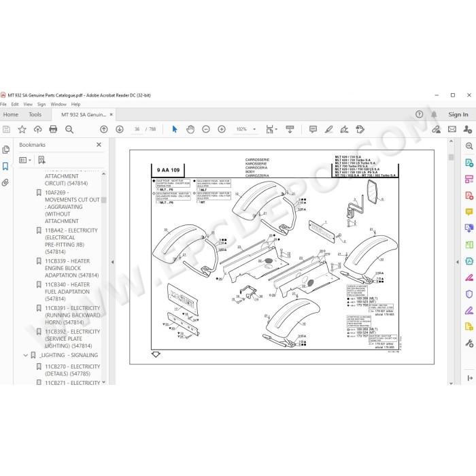The image size is (476, 476).
Task: Open the Window menu
Action: (58, 104)
